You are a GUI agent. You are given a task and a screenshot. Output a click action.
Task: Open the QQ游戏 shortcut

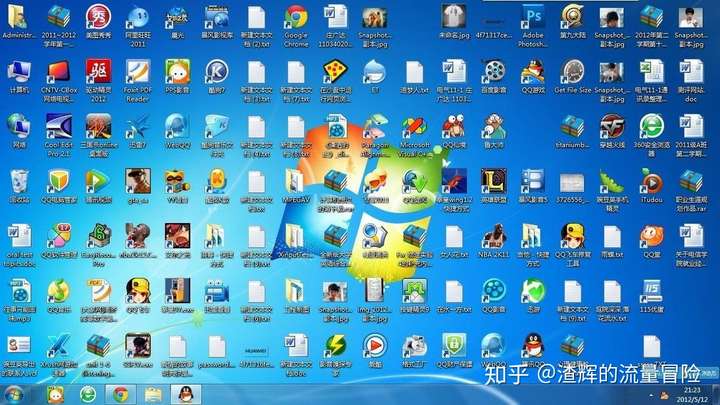533,73
